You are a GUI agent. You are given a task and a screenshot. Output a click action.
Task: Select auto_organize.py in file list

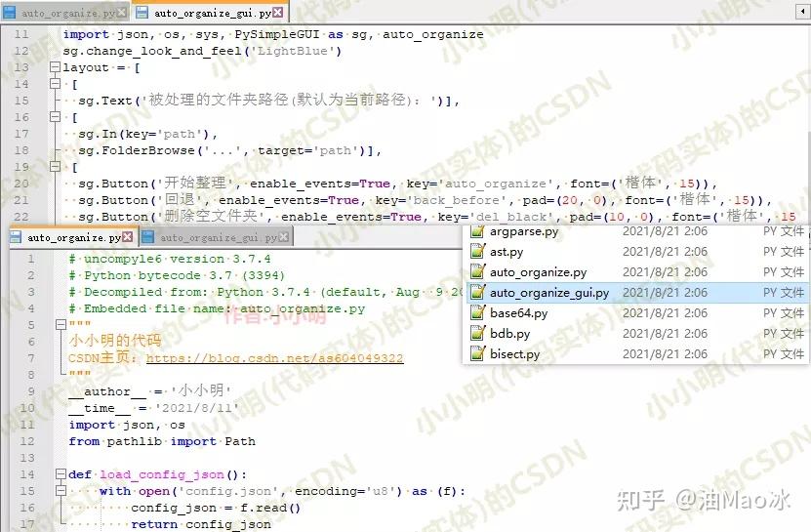coord(635,272)
